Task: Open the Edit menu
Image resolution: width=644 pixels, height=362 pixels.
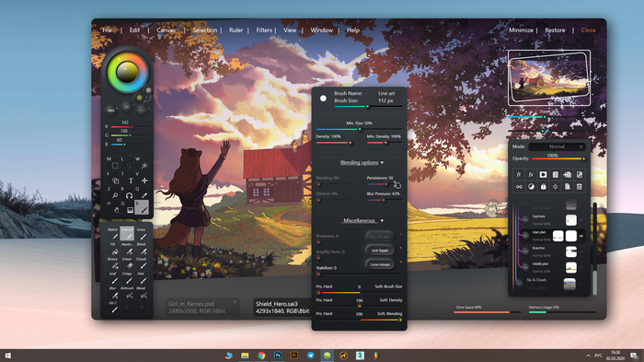Action: coord(134,30)
